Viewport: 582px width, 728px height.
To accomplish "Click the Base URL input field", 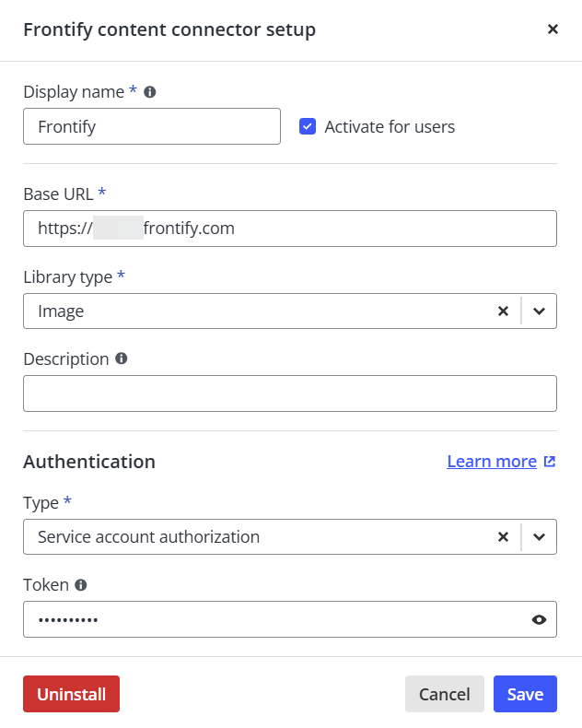I will (290, 229).
